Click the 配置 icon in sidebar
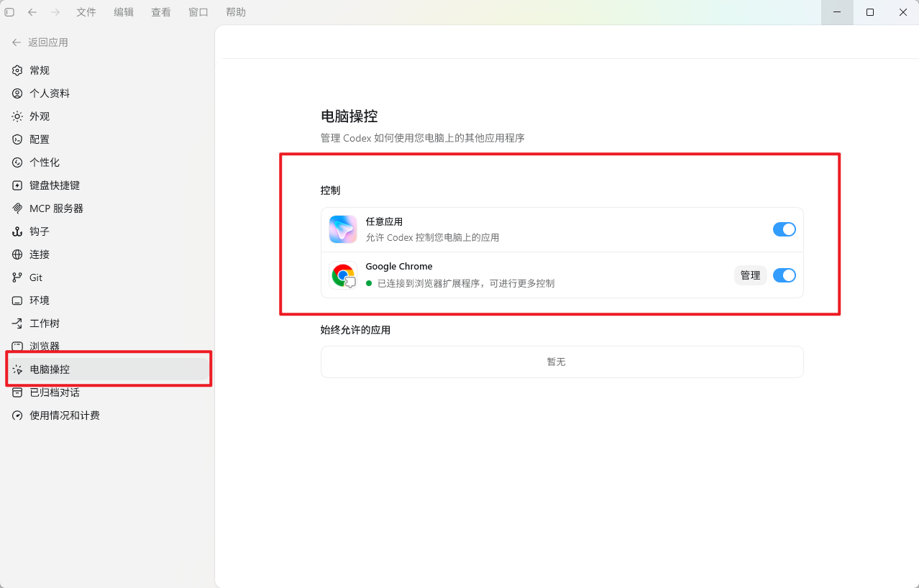Viewport: 919px width, 588px height. click(x=17, y=139)
